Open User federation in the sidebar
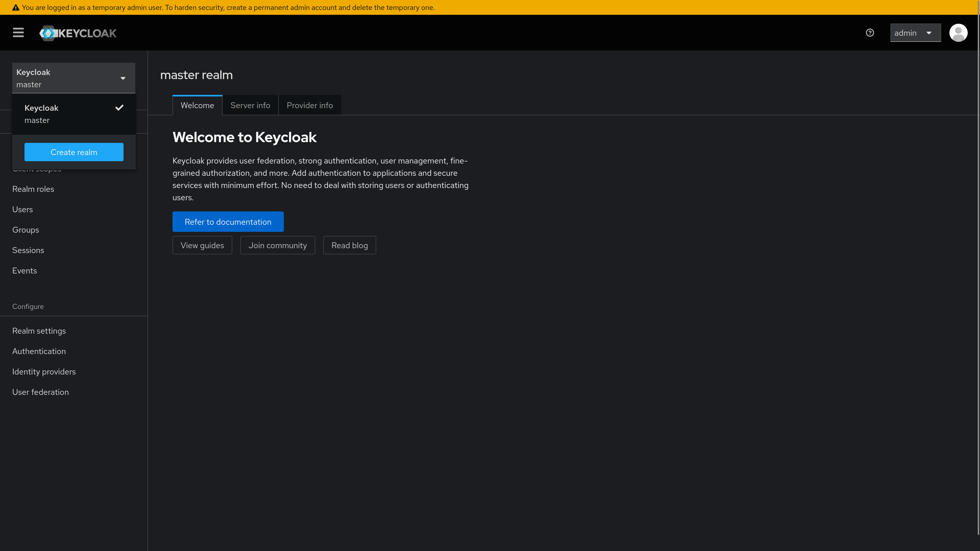This screenshot has height=551, width=980. (x=74, y=392)
